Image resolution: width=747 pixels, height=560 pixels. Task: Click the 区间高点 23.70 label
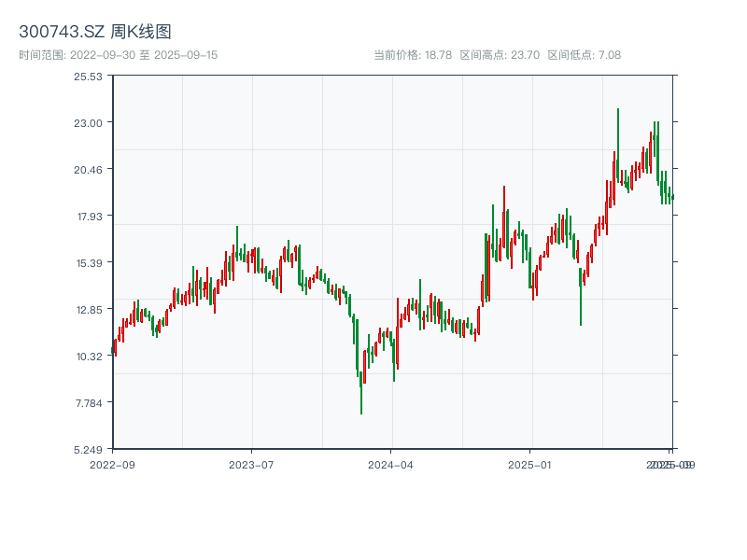tap(500, 55)
